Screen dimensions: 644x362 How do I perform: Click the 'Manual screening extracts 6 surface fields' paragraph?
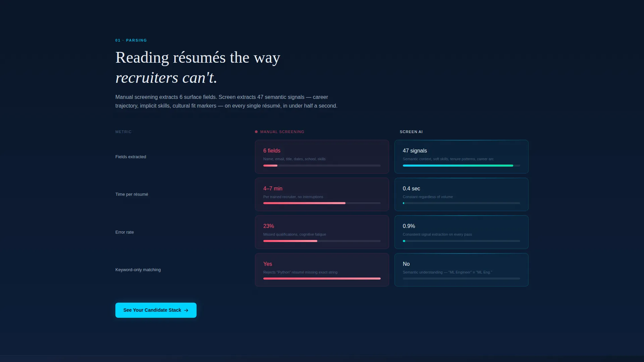[226, 101]
